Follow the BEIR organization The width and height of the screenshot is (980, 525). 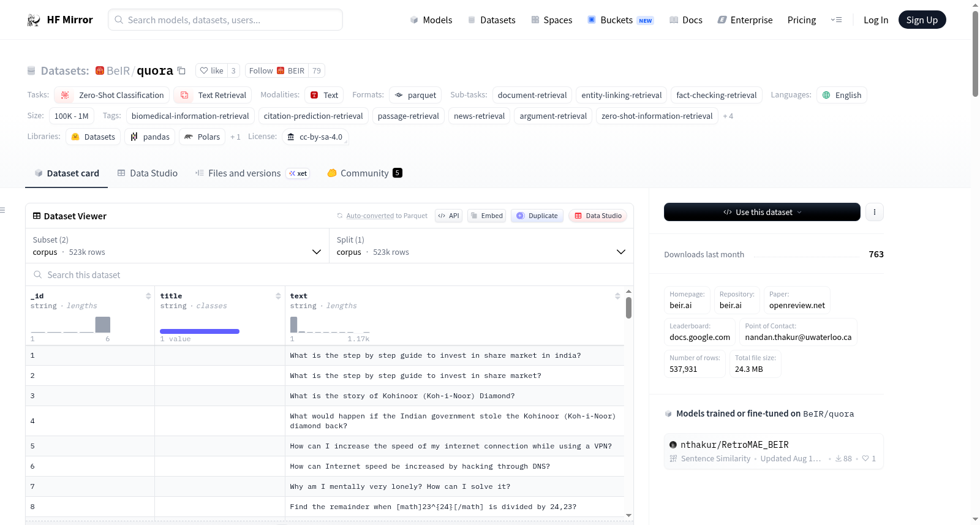coord(277,70)
